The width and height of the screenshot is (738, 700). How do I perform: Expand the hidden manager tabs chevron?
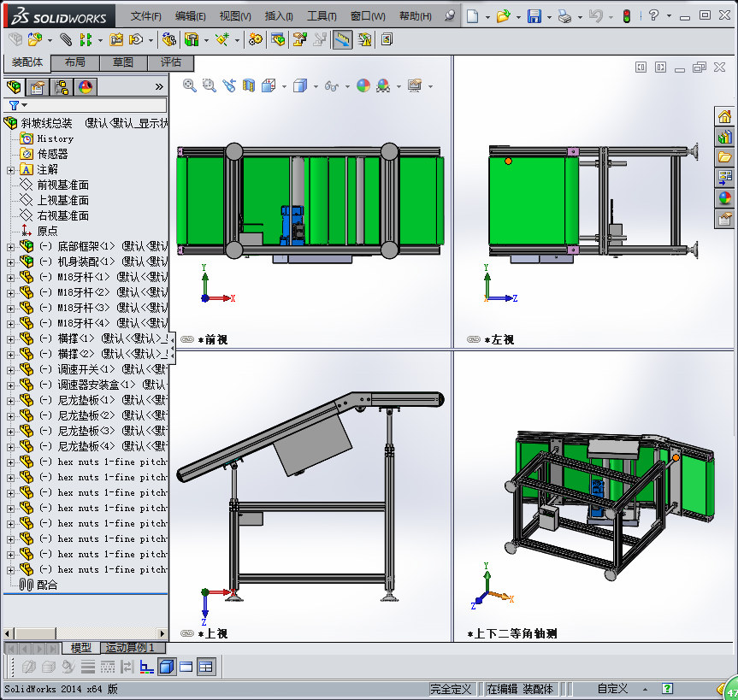(x=159, y=86)
